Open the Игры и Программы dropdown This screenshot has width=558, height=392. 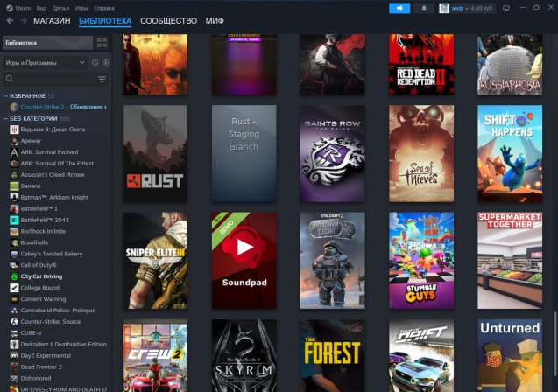pyautogui.click(x=44, y=63)
